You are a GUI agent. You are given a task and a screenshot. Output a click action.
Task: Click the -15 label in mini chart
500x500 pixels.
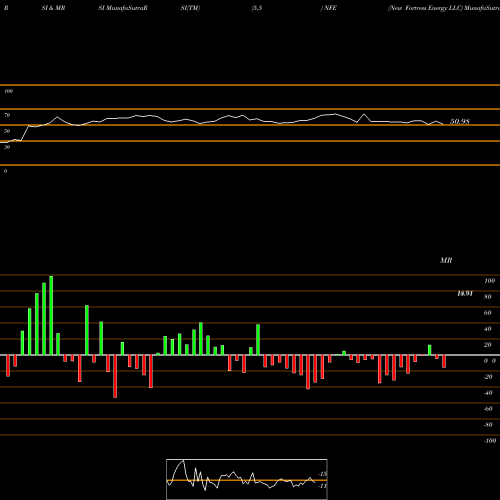click(323, 474)
